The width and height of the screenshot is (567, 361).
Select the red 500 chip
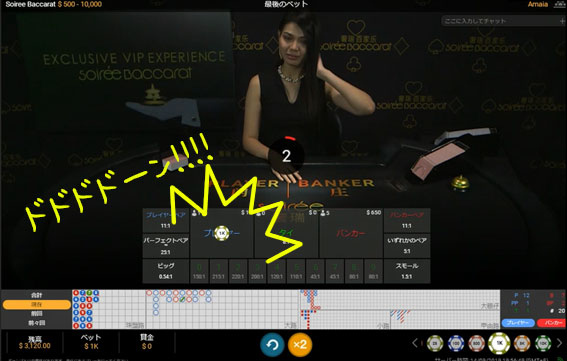tap(477, 343)
